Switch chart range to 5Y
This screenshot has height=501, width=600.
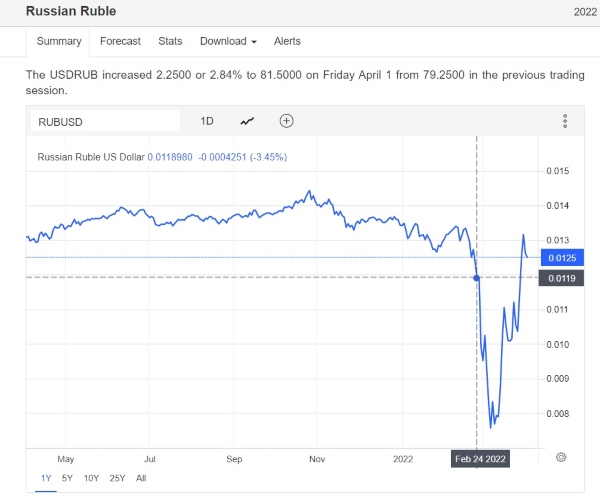pos(67,478)
